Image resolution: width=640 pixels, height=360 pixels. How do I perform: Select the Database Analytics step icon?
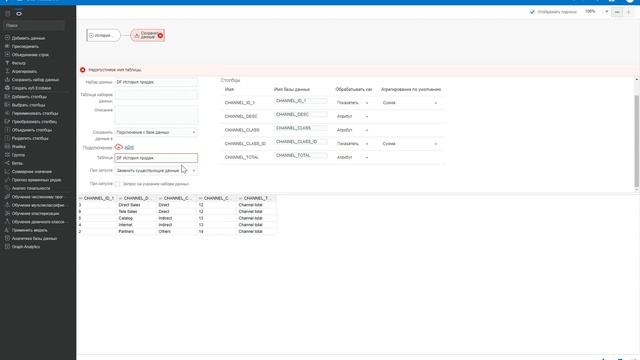click(7, 238)
